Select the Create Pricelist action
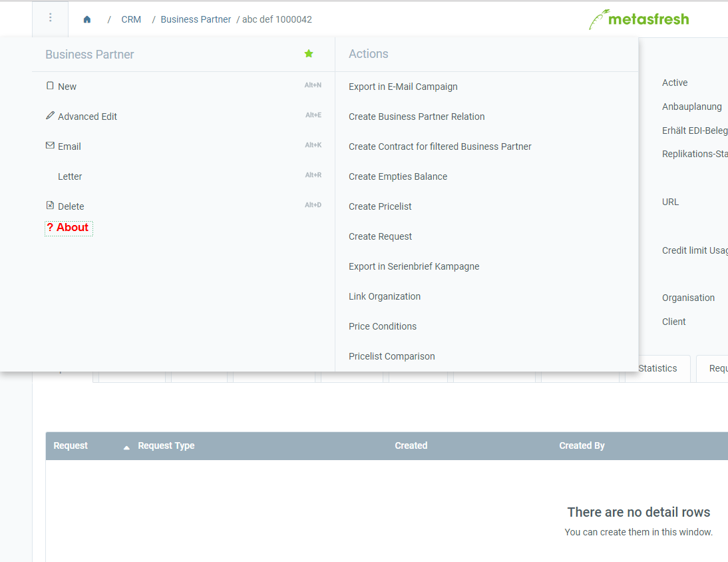728x562 pixels. pos(379,206)
